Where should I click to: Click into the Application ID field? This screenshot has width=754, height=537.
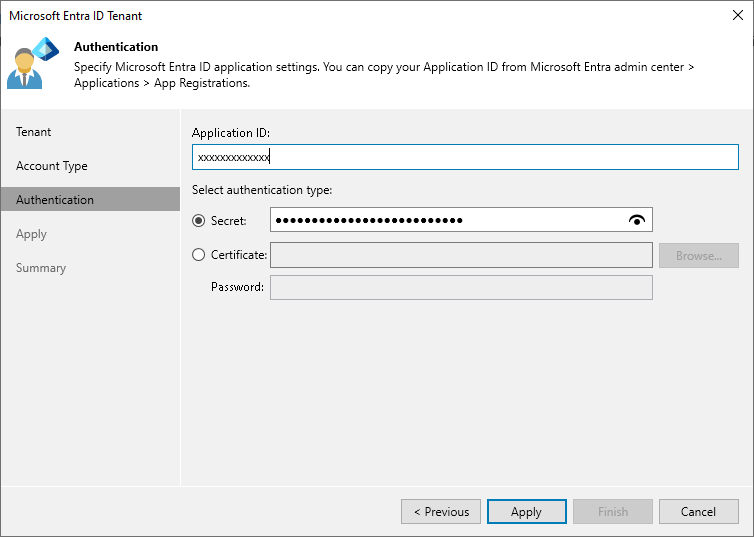[465, 157]
